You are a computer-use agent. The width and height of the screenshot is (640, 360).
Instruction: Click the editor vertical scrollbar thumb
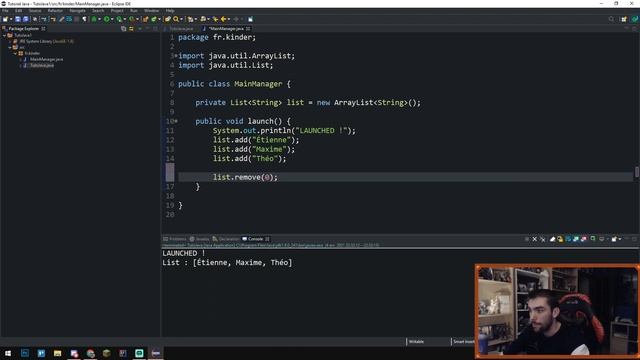[636, 172]
